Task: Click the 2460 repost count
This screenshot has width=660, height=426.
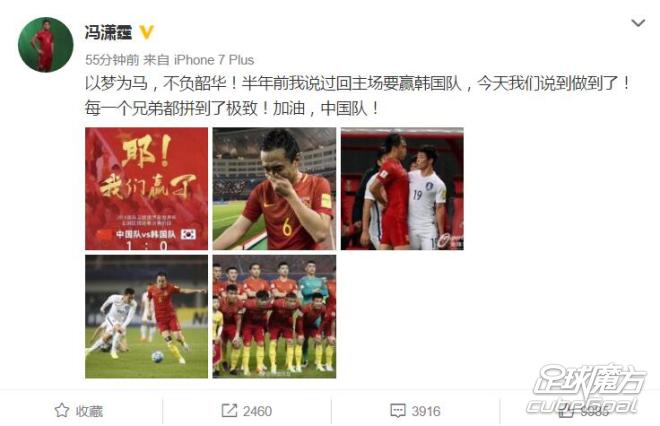Action: (257, 411)
